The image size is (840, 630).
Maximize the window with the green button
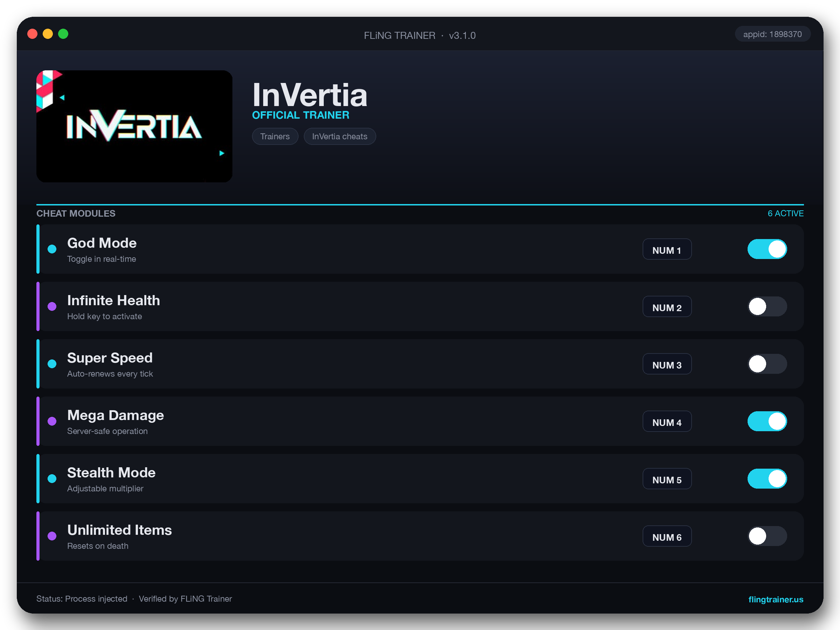[63, 34]
